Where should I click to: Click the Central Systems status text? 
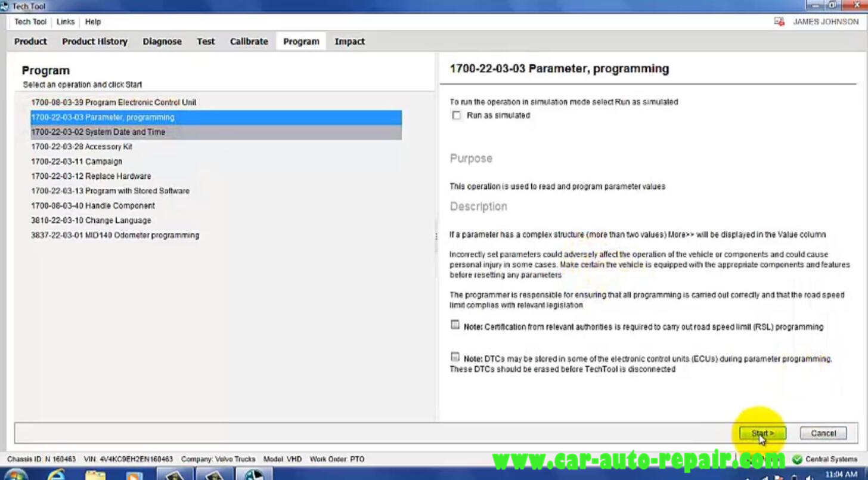[x=832, y=460]
